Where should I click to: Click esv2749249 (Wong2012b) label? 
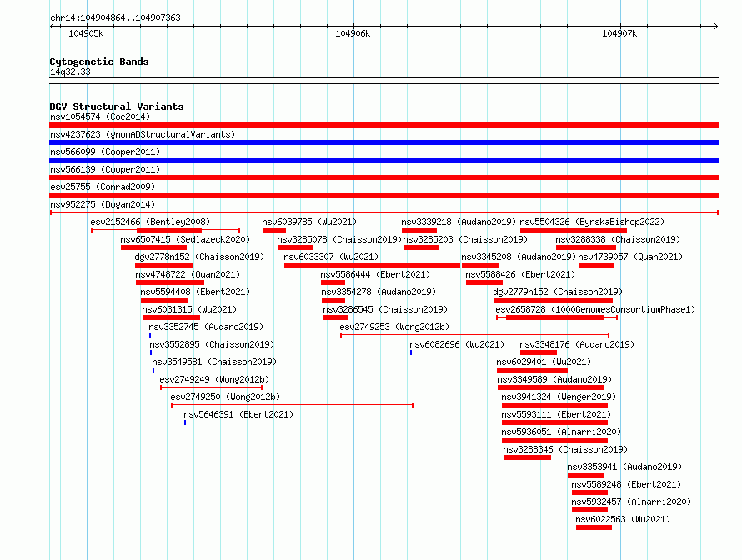point(214,379)
